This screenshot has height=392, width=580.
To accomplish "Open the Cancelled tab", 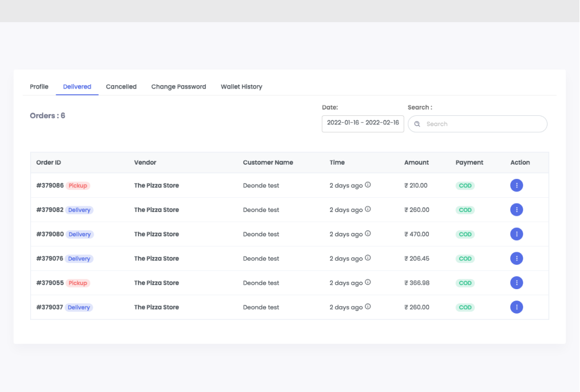I will (121, 86).
